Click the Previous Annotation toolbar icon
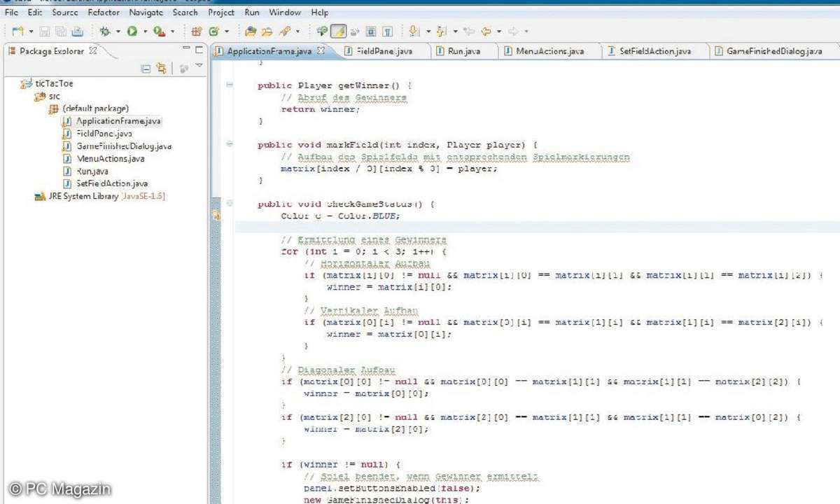The image size is (840, 504). [x=441, y=31]
